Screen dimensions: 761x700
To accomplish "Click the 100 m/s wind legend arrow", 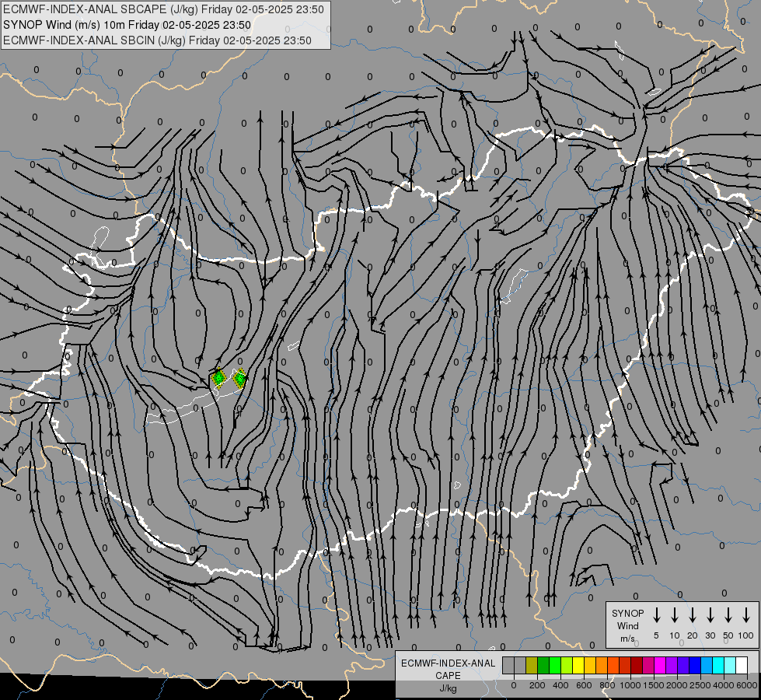I will pyautogui.click(x=746, y=615).
